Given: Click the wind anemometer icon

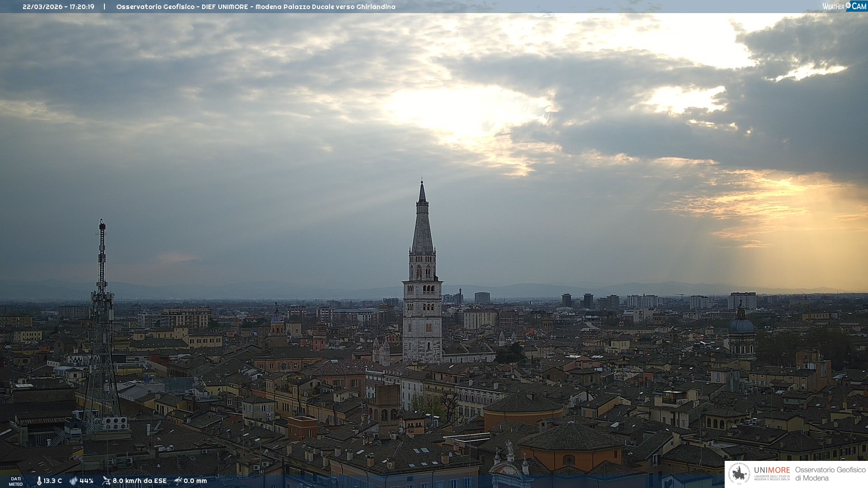Looking at the screenshot, I should tap(106, 481).
